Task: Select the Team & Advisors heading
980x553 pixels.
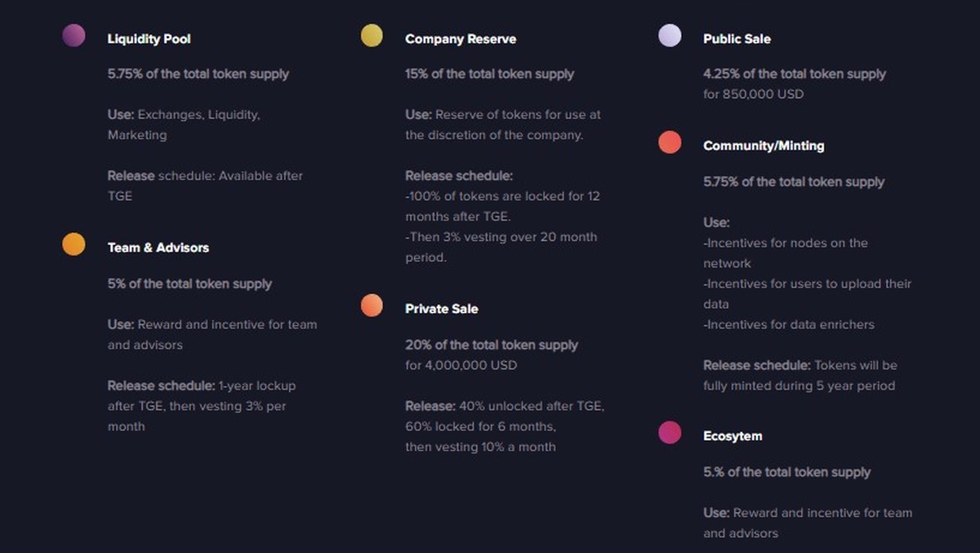Action: 158,248
